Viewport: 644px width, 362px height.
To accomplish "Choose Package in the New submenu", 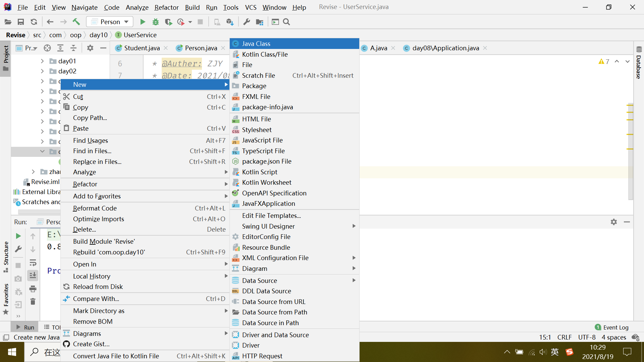I will [x=294, y=86].
